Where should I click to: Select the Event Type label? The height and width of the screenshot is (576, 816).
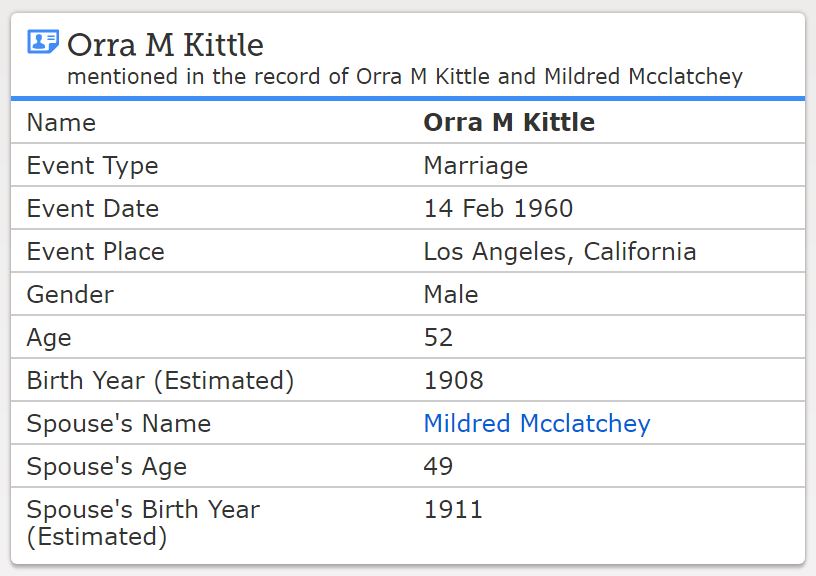pyautogui.click(x=92, y=165)
